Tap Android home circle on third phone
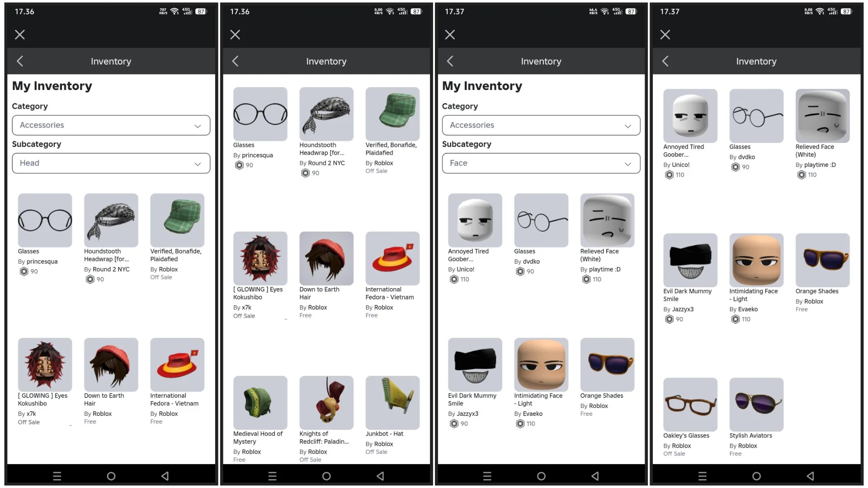This screenshot has height=488, width=868. [x=541, y=476]
